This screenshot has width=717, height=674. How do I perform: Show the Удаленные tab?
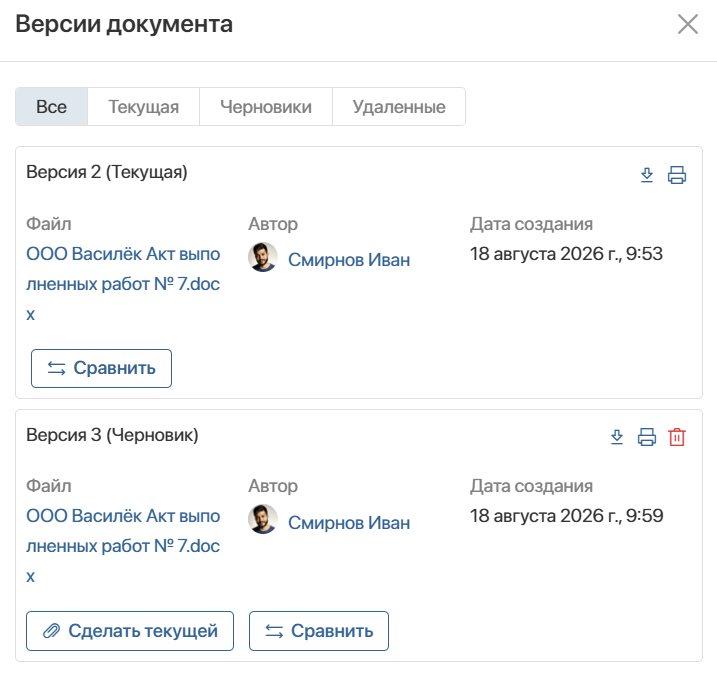[399, 107]
